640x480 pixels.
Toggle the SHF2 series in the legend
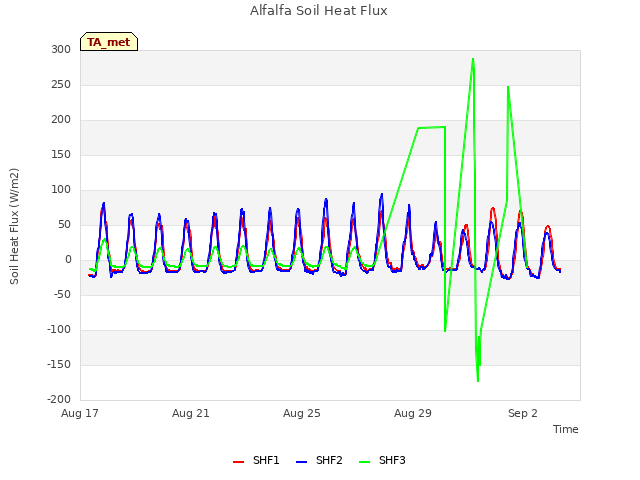[x=319, y=460]
